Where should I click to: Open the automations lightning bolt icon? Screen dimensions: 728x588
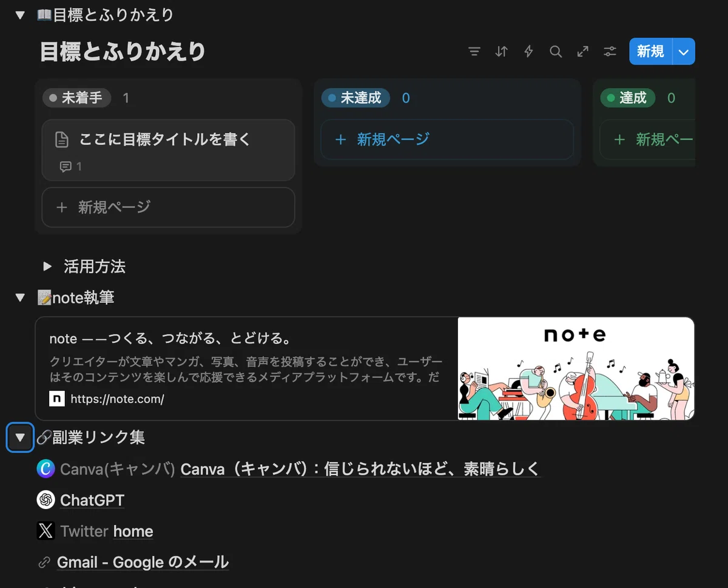click(x=528, y=52)
